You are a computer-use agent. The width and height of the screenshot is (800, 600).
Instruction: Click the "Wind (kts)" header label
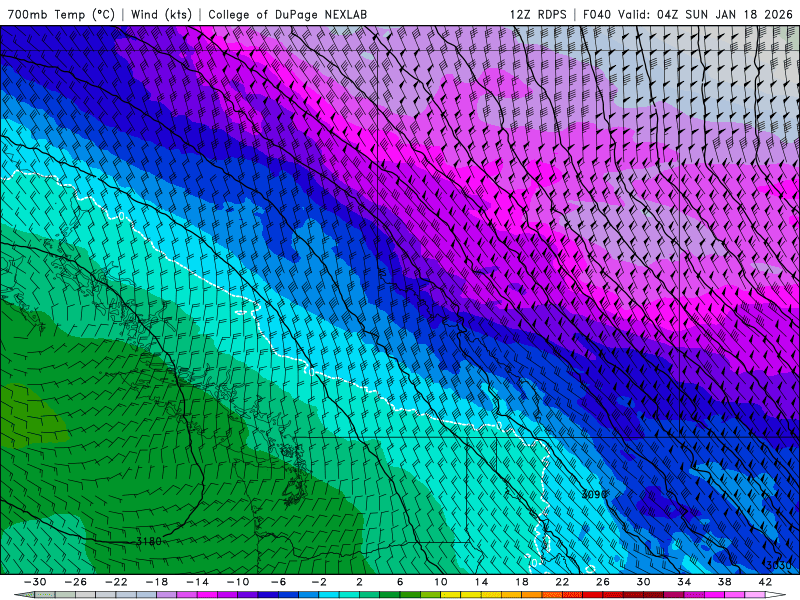(x=161, y=14)
